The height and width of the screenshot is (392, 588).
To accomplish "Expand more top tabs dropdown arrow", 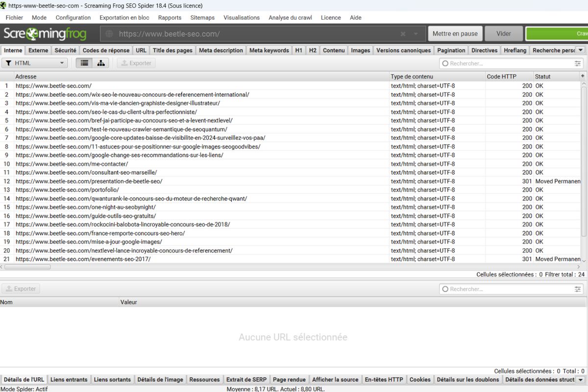I will click(580, 50).
